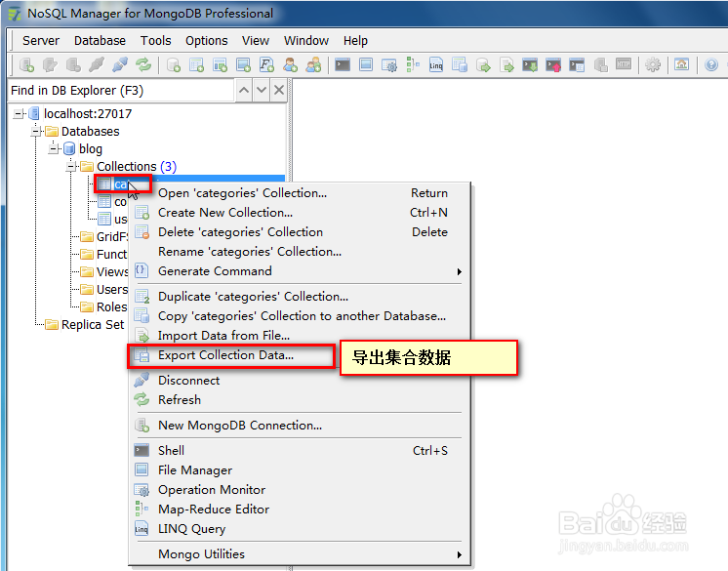Open the Help menu

pyautogui.click(x=355, y=41)
